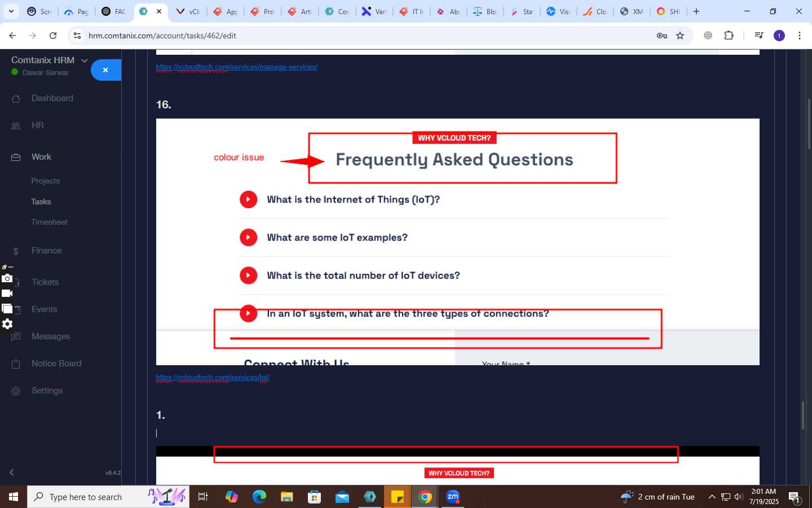Collapse the Work sidebar section
The height and width of the screenshot is (508, 812).
pyautogui.click(x=41, y=157)
